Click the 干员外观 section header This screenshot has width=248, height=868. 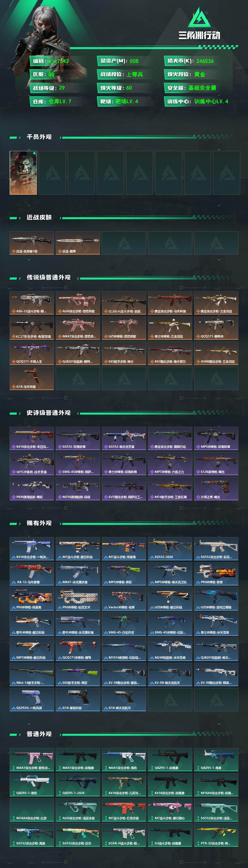tap(39, 137)
